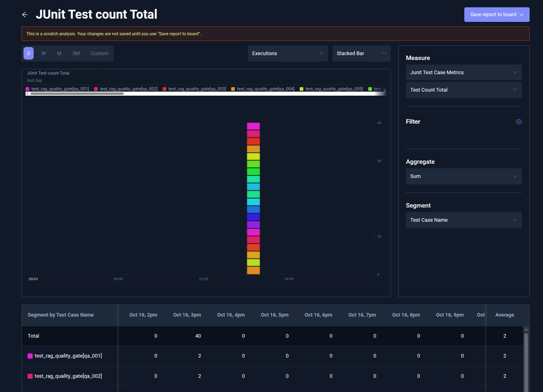The width and height of the screenshot is (543, 392).
Task: Click the Average column header
Action: [x=504, y=315]
